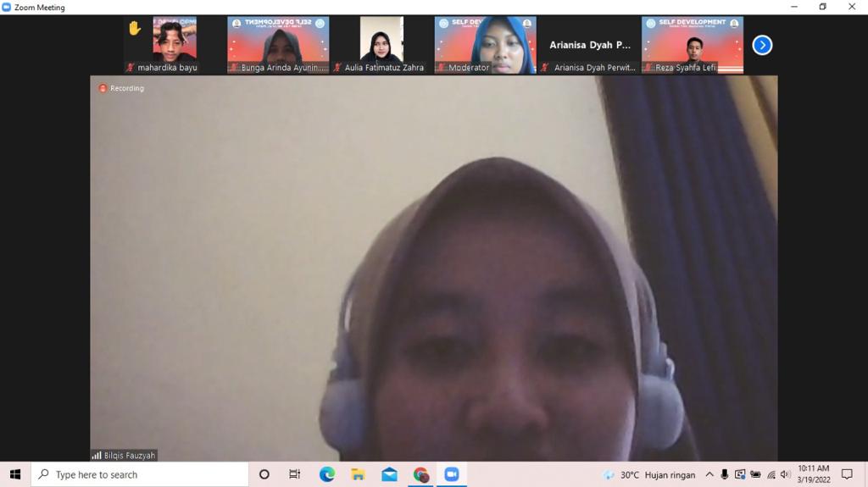Launch Microsoft Edge from the taskbar
This screenshot has height=487, width=868.
[326, 475]
